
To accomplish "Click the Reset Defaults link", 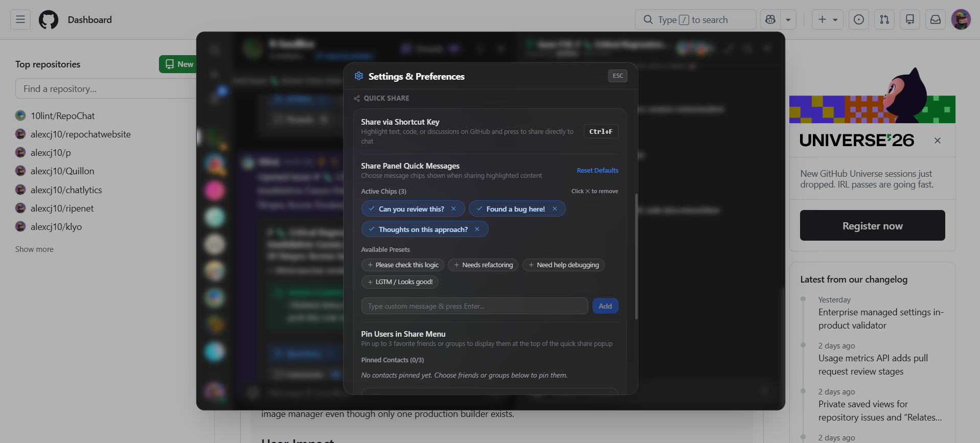I will tap(598, 171).
